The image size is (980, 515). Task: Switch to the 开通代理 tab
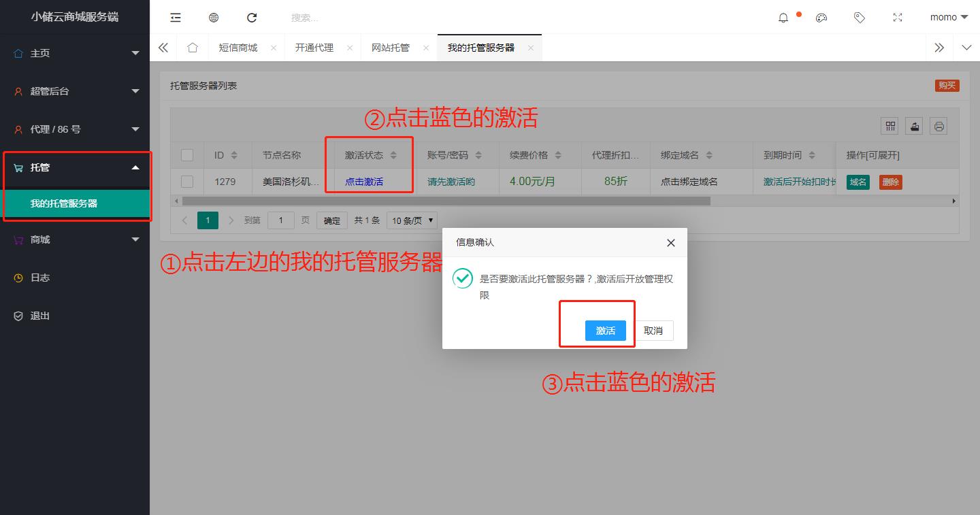coord(314,48)
